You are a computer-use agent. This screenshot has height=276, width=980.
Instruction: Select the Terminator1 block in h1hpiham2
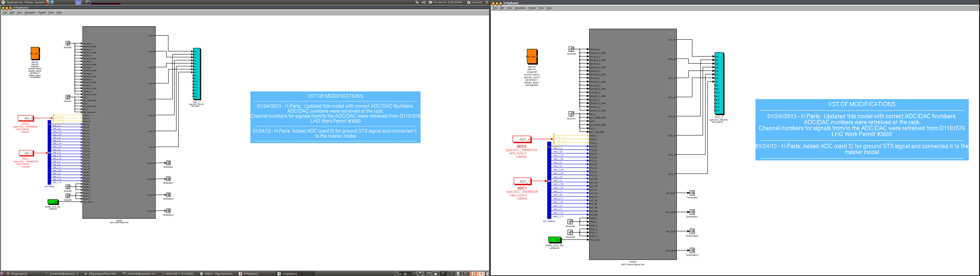(168, 179)
